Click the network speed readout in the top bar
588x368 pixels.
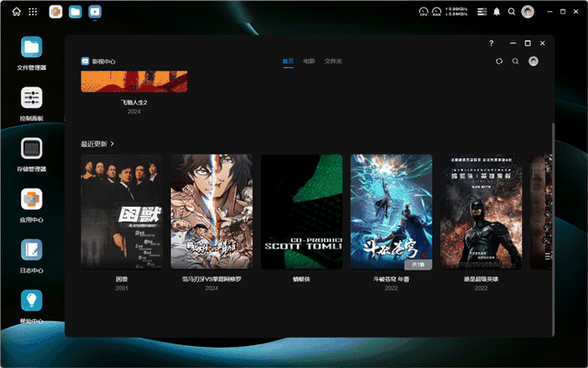pyautogui.click(x=457, y=12)
